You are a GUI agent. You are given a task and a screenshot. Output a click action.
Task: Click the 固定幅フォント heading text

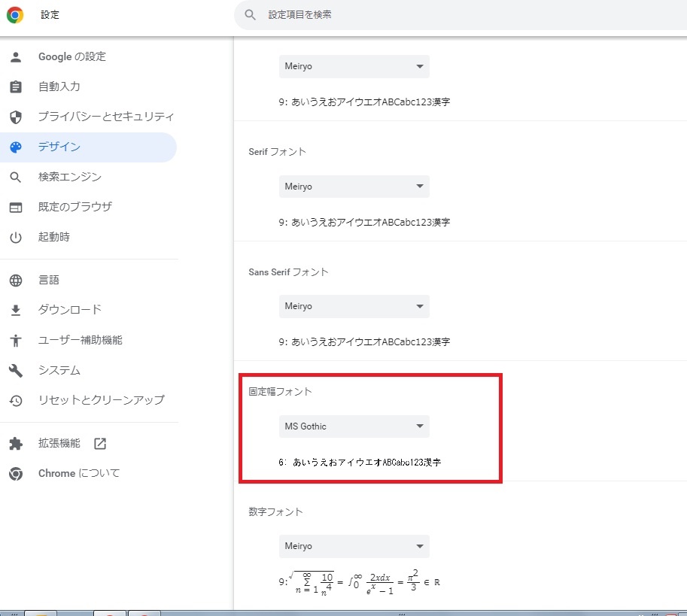[280, 391]
